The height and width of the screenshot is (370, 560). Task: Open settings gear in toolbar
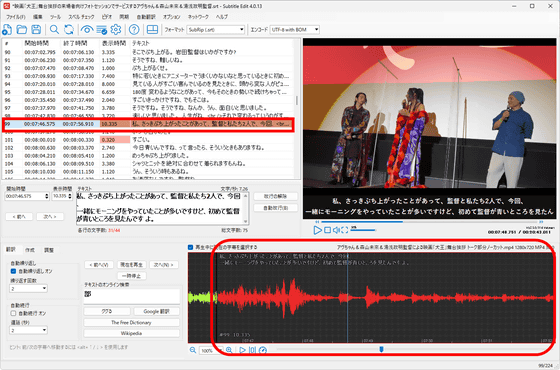(x=116, y=30)
